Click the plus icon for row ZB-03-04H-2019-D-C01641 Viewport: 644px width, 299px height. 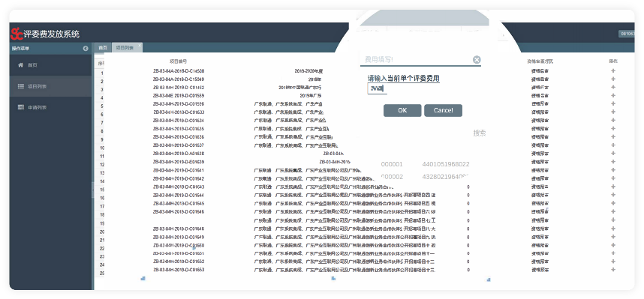click(x=613, y=170)
